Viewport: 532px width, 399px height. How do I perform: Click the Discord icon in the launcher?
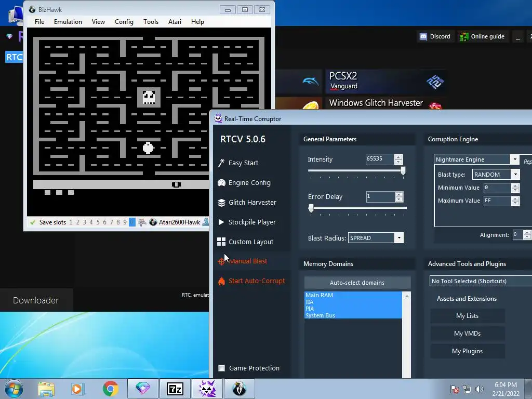(x=423, y=36)
